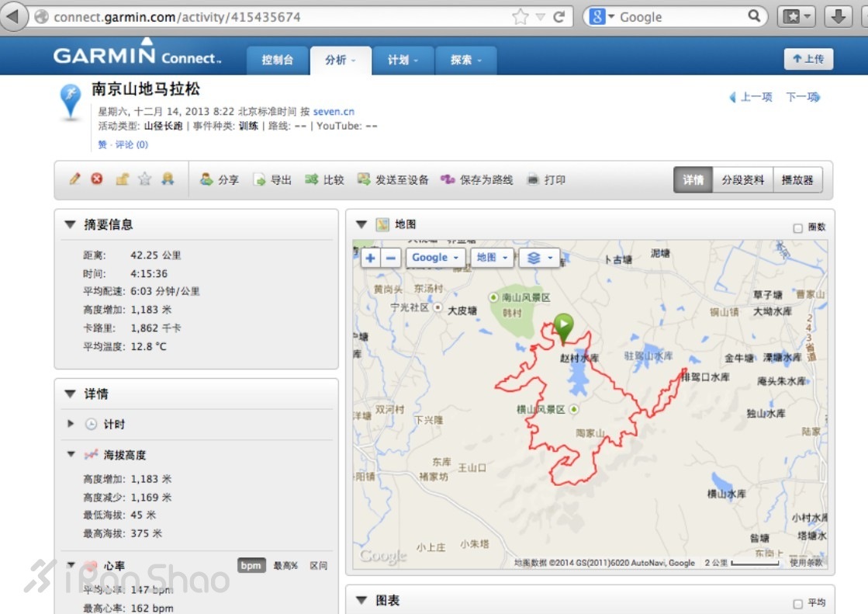Expand the 计时 (timing) section

point(71,424)
